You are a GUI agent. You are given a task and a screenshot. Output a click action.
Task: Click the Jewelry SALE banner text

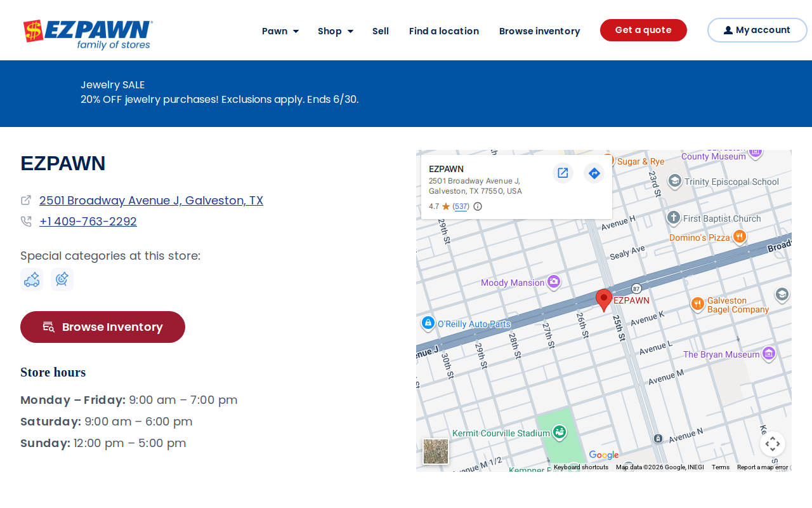pyautogui.click(x=113, y=84)
